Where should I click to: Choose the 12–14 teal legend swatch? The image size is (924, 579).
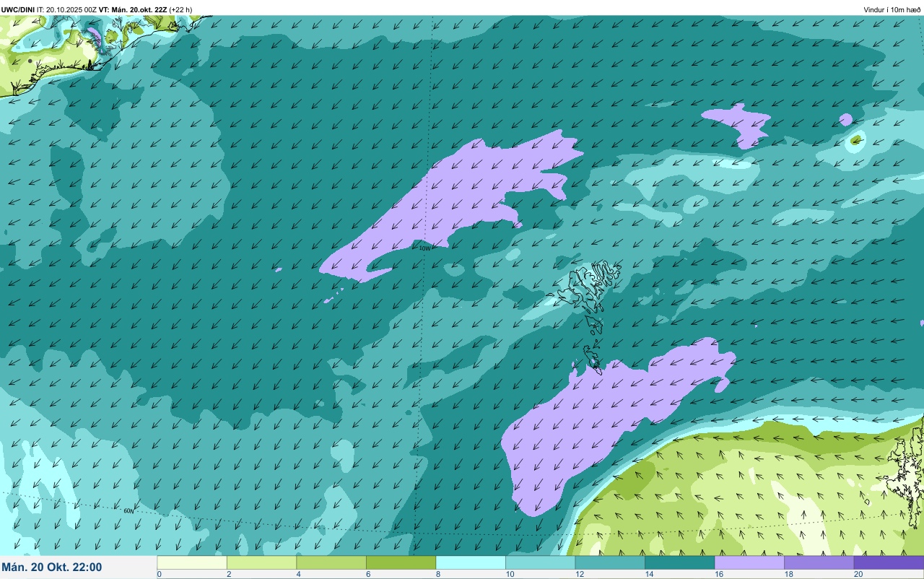click(610, 562)
